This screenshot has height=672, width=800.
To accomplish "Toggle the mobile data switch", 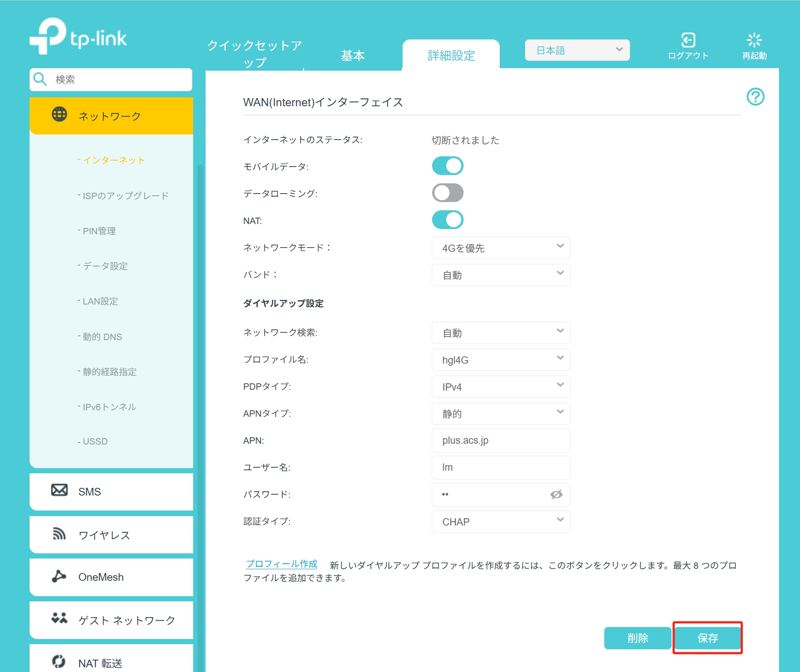I will click(448, 166).
